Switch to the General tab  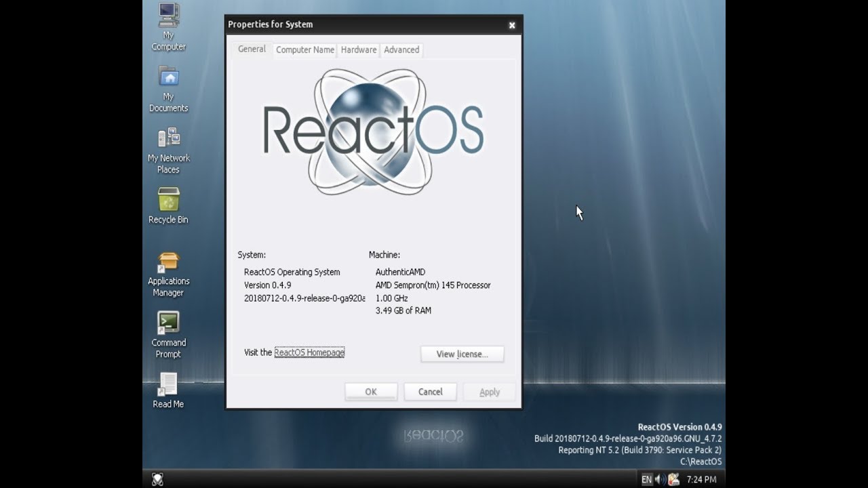pyautogui.click(x=252, y=49)
